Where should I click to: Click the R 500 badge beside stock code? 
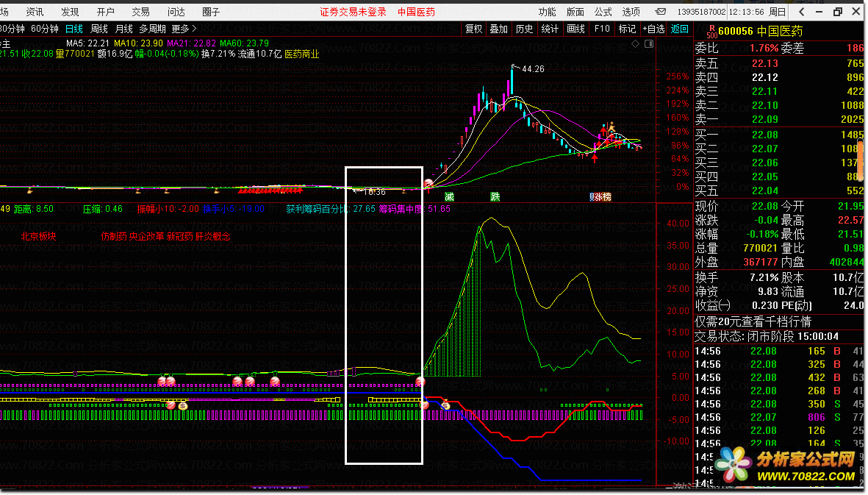(x=711, y=32)
